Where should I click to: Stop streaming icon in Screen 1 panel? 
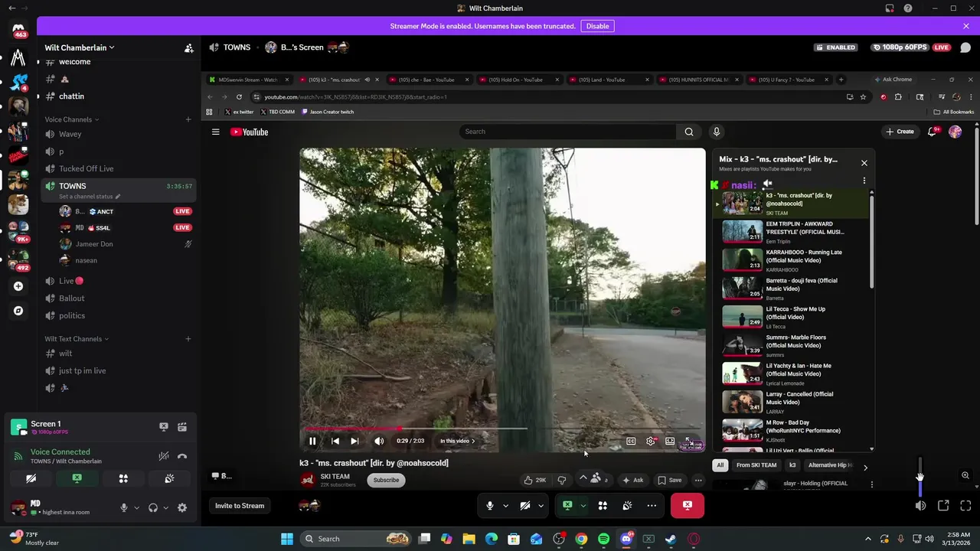pos(163,427)
